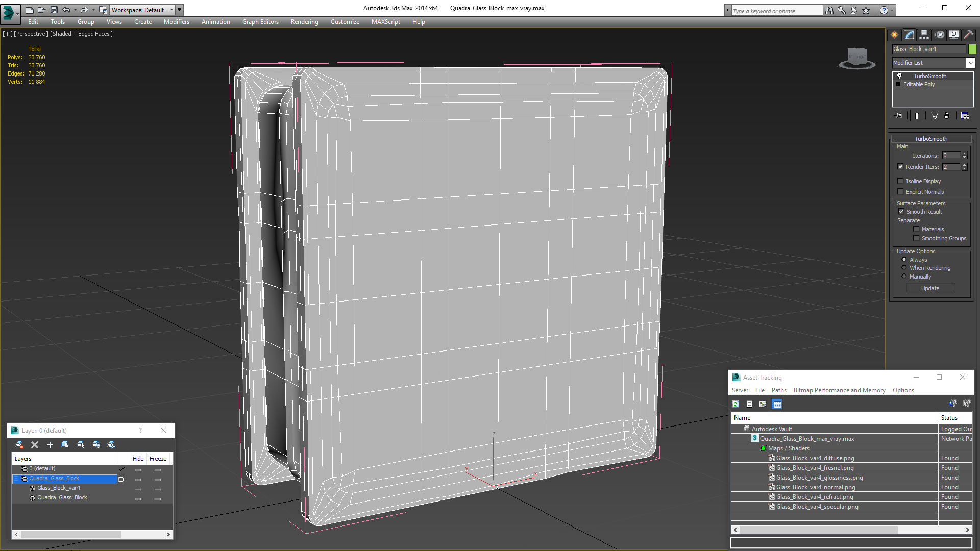
Task: Select Always update option
Action: pyautogui.click(x=904, y=260)
